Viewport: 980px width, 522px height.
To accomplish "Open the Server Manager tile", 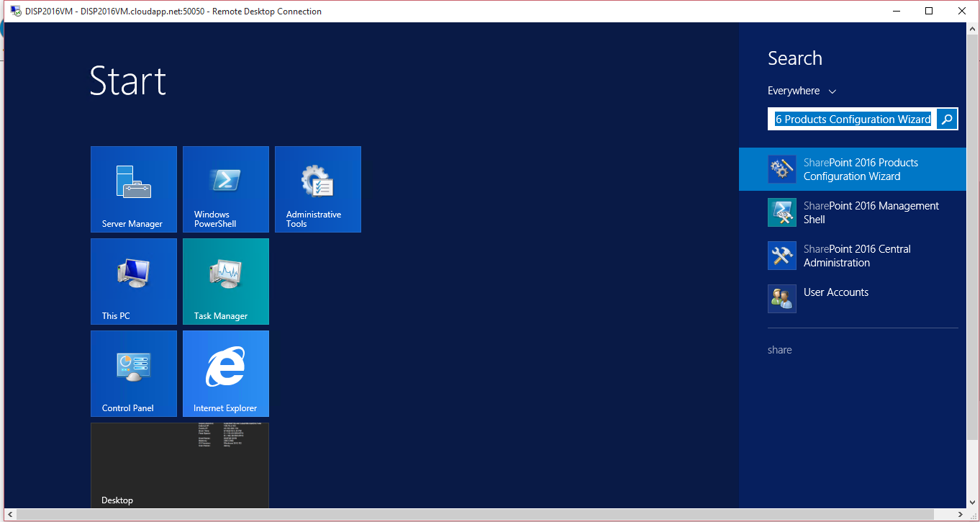I will (134, 189).
